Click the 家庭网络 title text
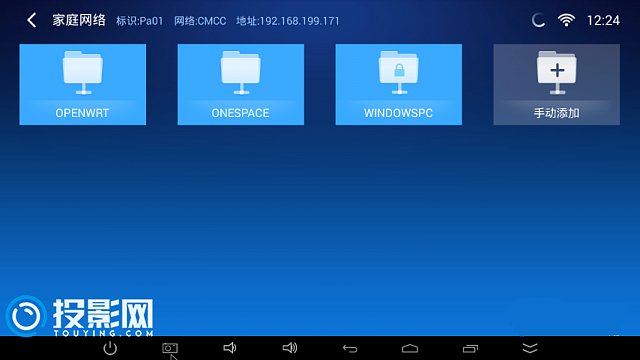The width and height of the screenshot is (640, 360). click(79, 20)
